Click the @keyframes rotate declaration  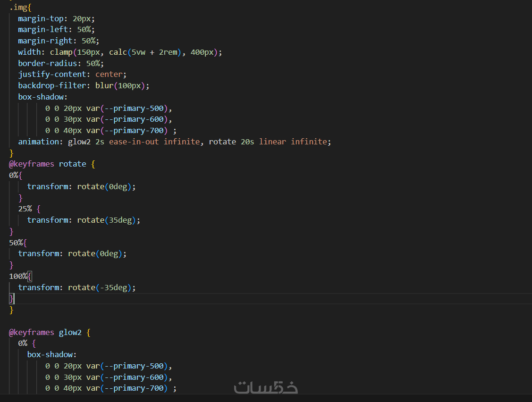pos(52,164)
